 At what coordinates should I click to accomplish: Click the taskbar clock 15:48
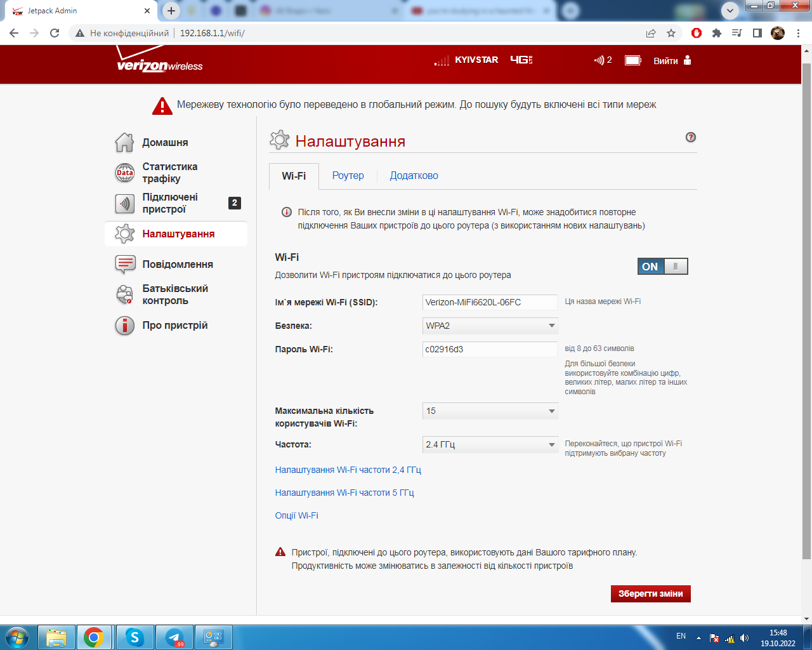pos(778,633)
